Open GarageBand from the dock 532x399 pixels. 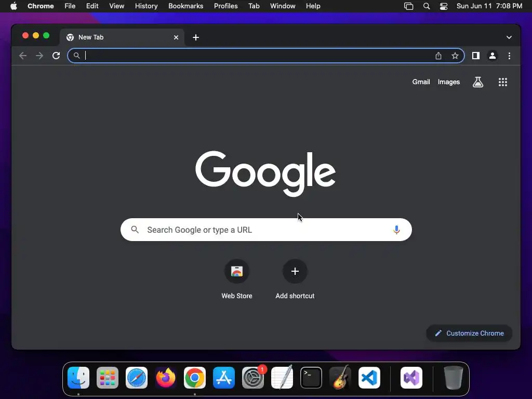[340, 378]
